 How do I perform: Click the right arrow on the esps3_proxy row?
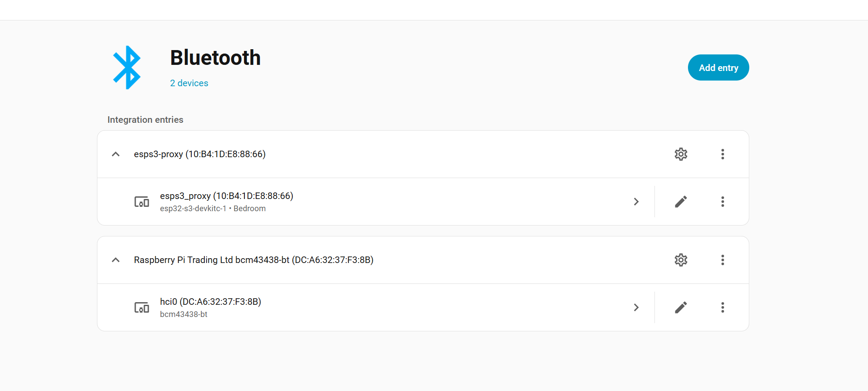click(x=636, y=202)
